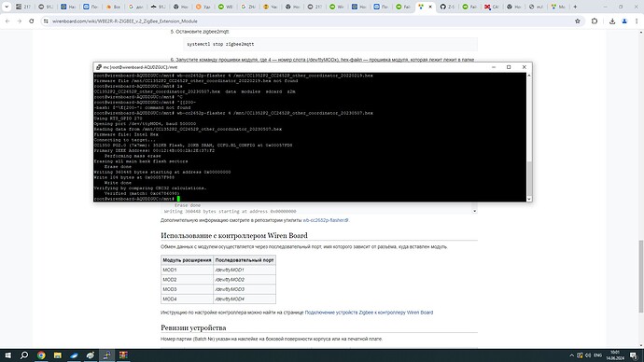644x362 pixels.
Task: Open the volume icon in system tray
Action: [x=588, y=355]
